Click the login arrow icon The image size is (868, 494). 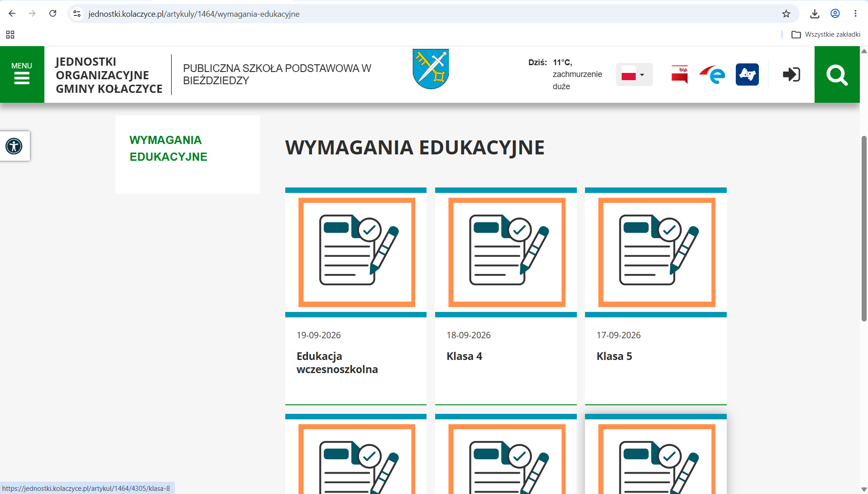click(791, 74)
